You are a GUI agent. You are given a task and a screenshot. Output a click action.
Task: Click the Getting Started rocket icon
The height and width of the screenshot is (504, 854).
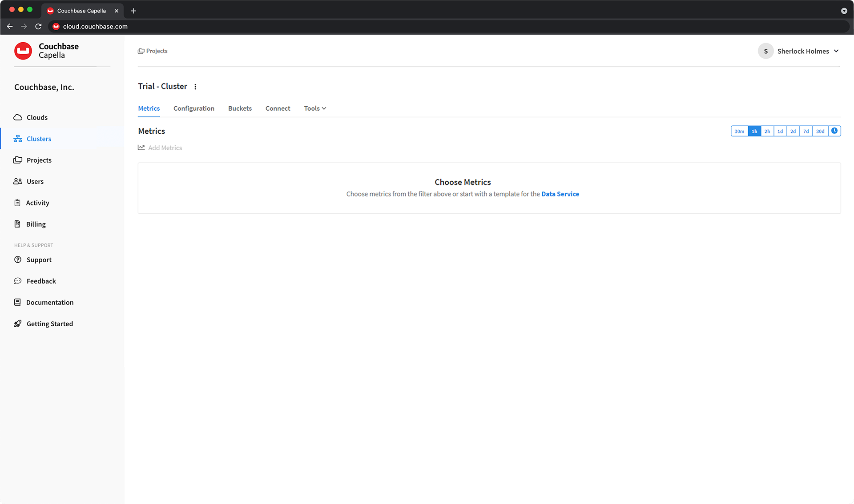pyautogui.click(x=18, y=324)
